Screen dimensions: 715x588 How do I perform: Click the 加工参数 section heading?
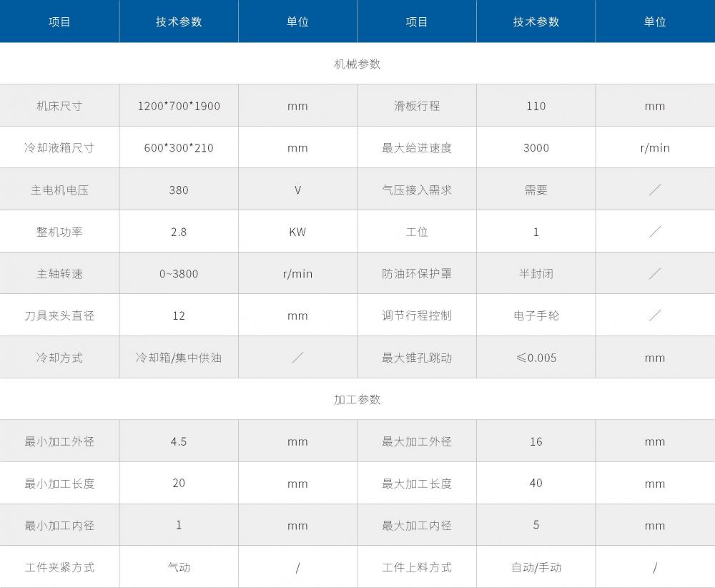tap(357, 399)
